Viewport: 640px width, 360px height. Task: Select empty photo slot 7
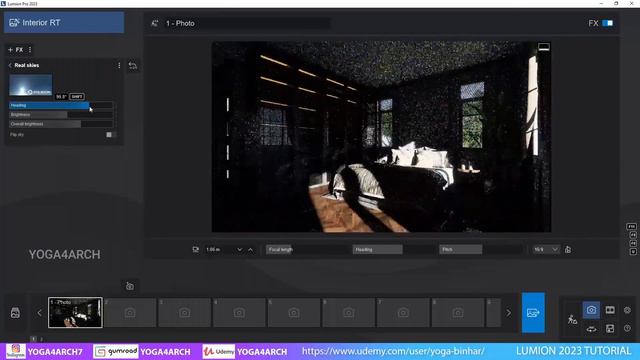(403, 313)
